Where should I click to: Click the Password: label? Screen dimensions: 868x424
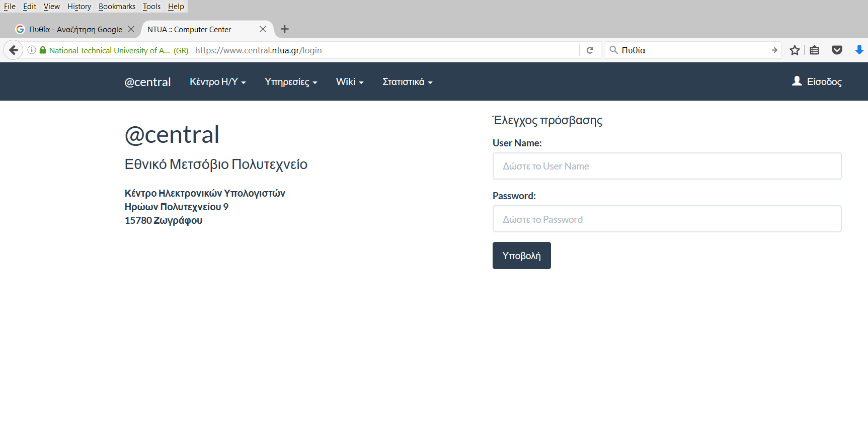(514, 196)
